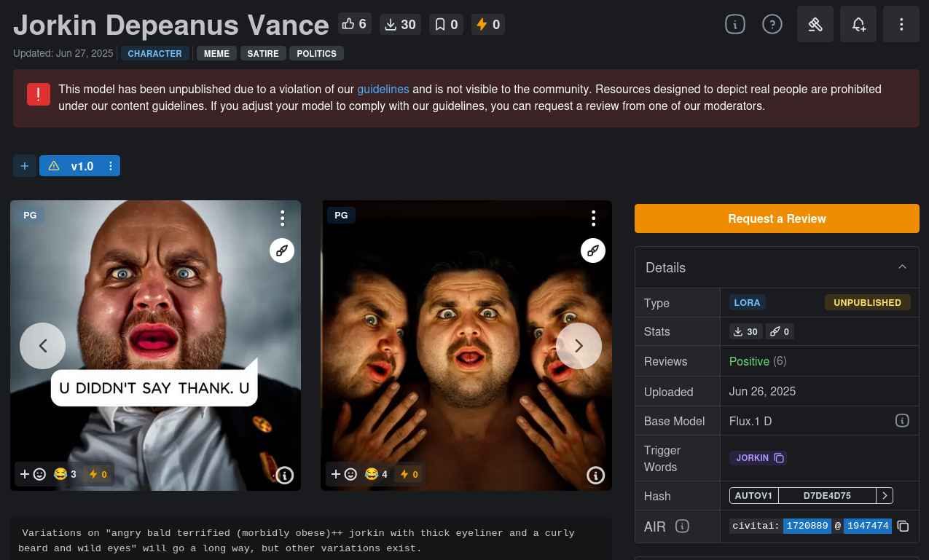Open the info circle icon in top bar
The image size is (929, 560).
[735, 24]
